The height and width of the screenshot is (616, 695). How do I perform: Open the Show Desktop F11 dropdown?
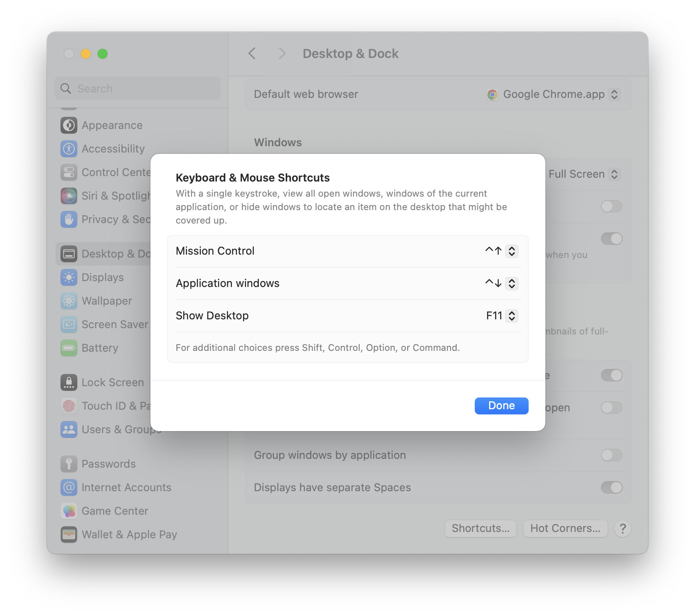coord(512,316)
